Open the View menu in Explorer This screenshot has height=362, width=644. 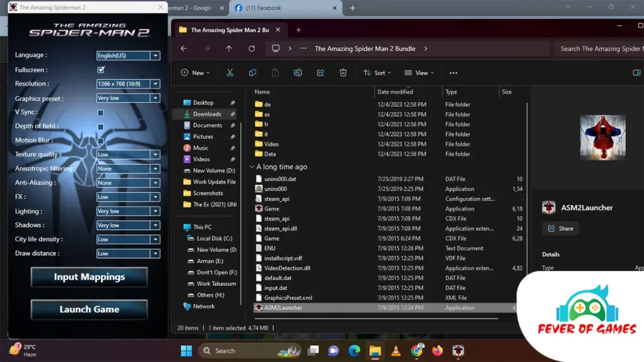(x=419, y=73)
